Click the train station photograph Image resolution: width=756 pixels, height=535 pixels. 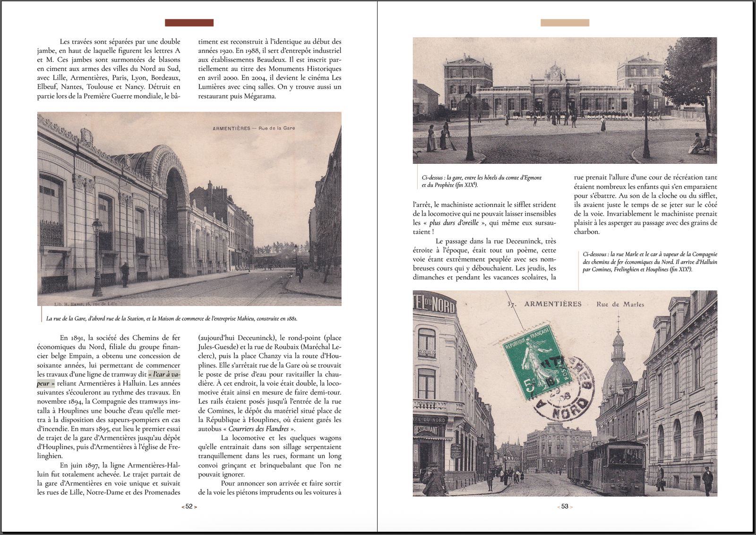(x=565, y=101)
